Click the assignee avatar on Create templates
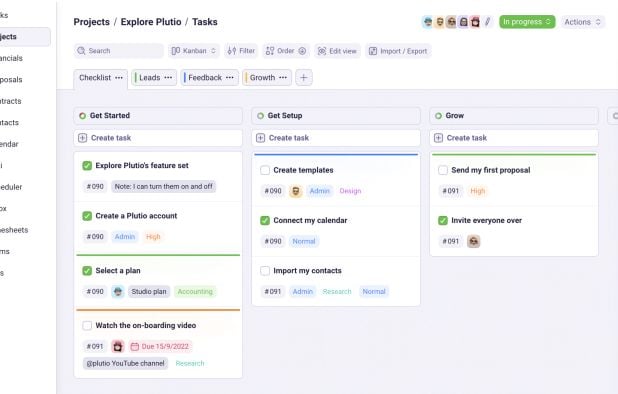The image size is (618, 394). (296, 191)
